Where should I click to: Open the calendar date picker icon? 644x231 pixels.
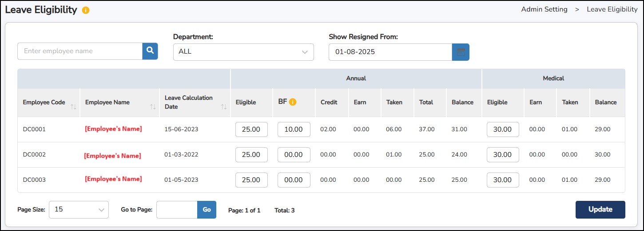point(461,52)
